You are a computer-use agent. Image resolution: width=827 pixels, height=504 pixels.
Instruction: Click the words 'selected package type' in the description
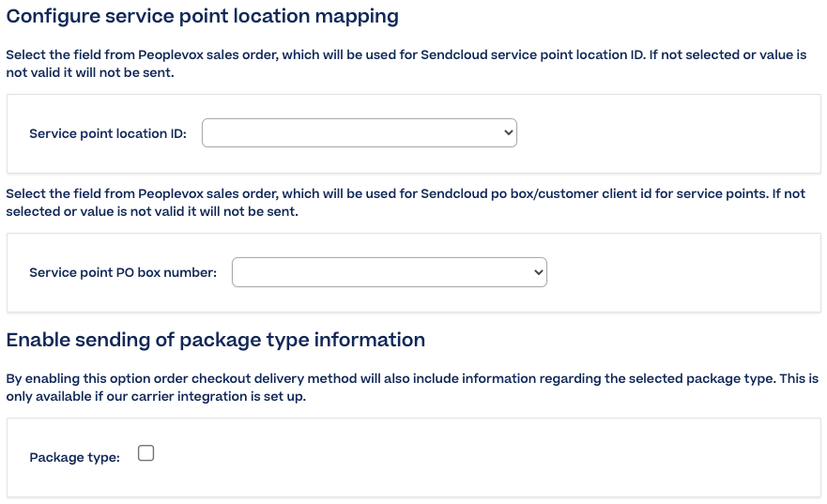(688, 379)
